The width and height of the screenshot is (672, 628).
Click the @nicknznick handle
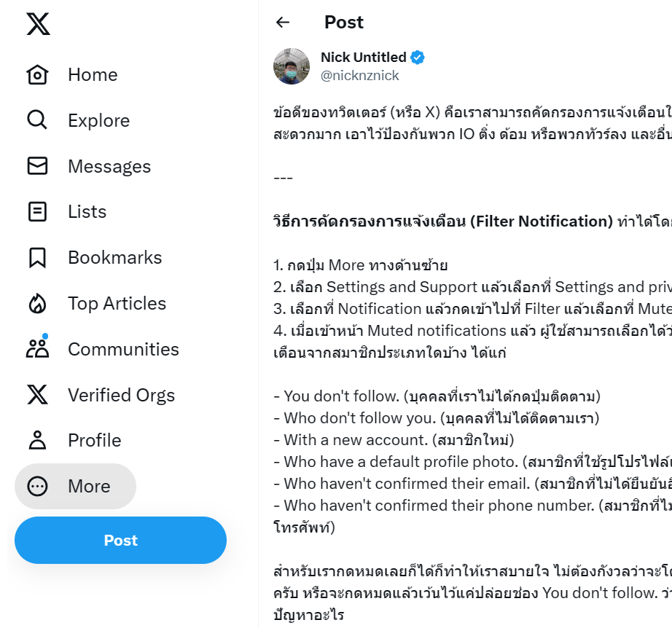click(x=360, y=75)
